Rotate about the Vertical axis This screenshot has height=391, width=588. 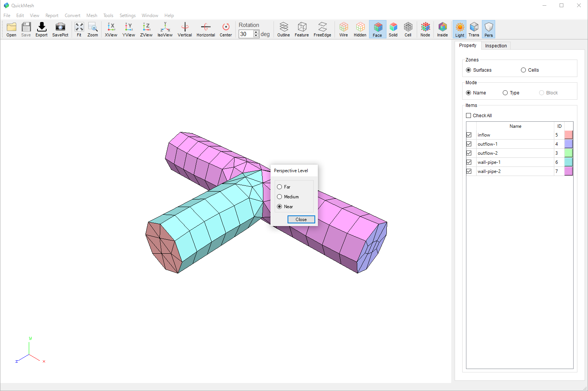click(185, 29)
